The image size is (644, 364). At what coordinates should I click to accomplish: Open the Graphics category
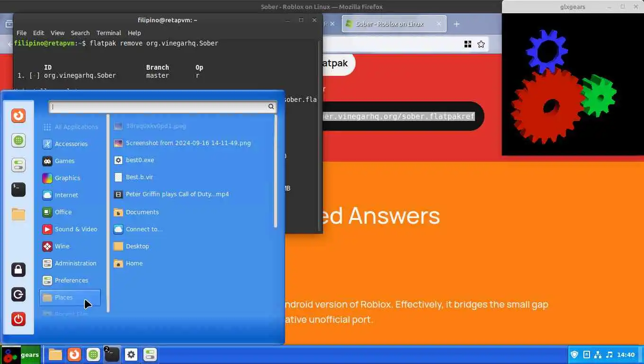coord(70,178)
